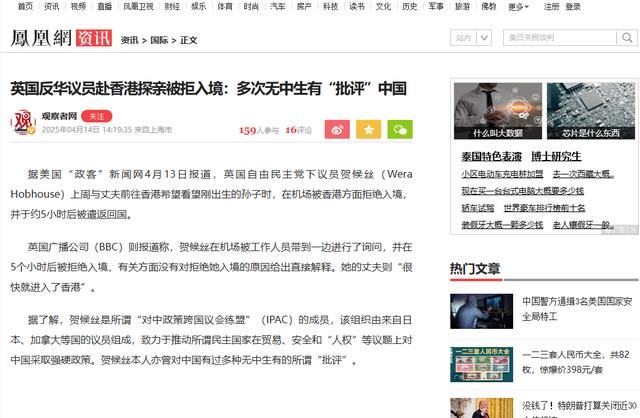This screenshot has height=418, width=640.
Task: Open the 16评论 comments link
Action: [x=298, y=130]
